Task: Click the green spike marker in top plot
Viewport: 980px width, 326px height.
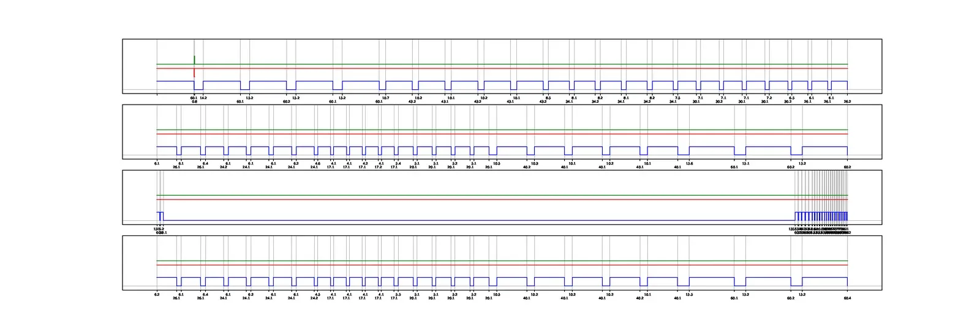Action: (194, 60)
